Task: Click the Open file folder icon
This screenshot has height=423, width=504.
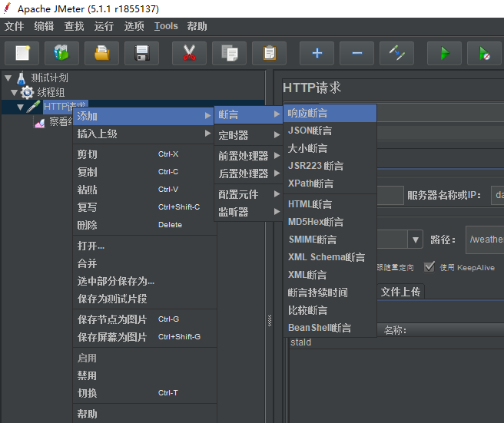Action: coord(101,53)
